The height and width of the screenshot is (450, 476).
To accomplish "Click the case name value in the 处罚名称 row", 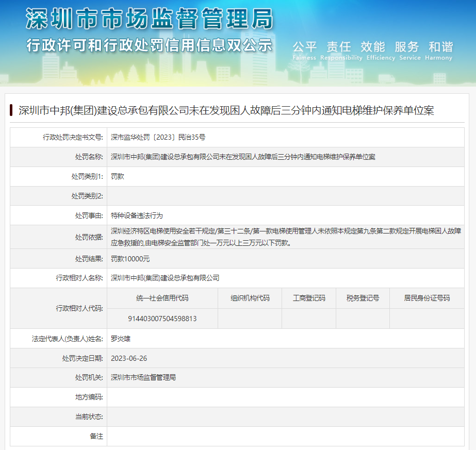I will [x=243, y=157].
